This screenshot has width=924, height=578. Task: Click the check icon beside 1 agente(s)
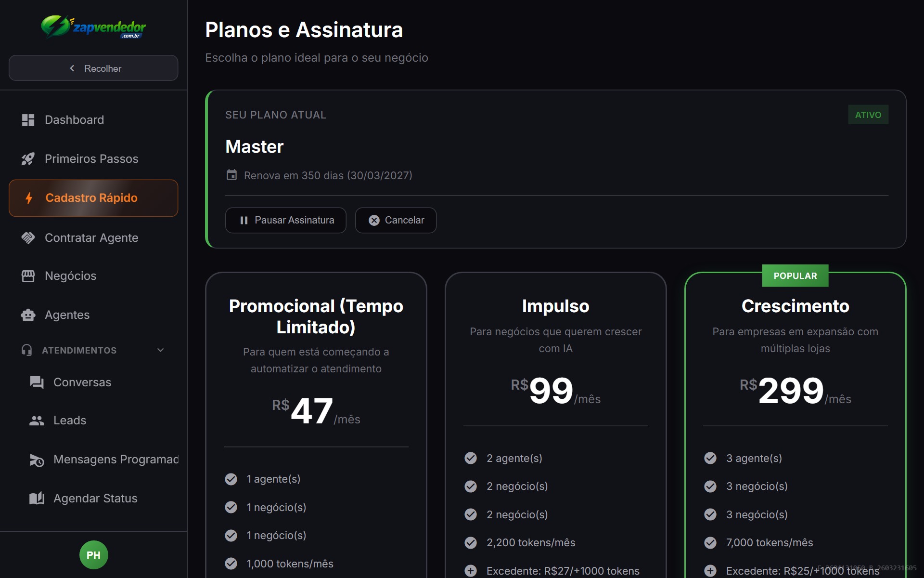pos(231,479)
